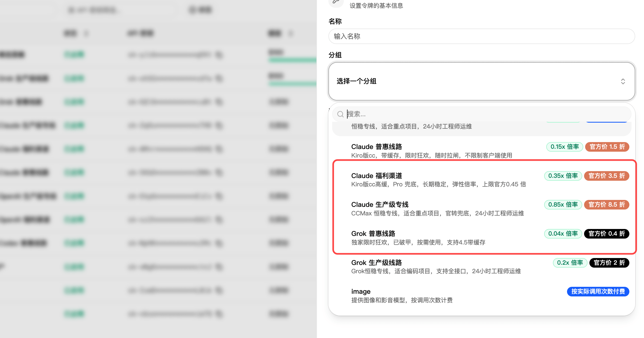
Task: Click the 官方价 8.5 折 badge
Action: tap(607, 204)
